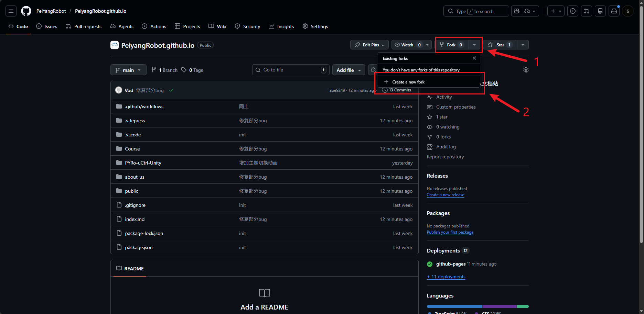
Task: Open the GitHub homepage logo
Action: point(26,11)
